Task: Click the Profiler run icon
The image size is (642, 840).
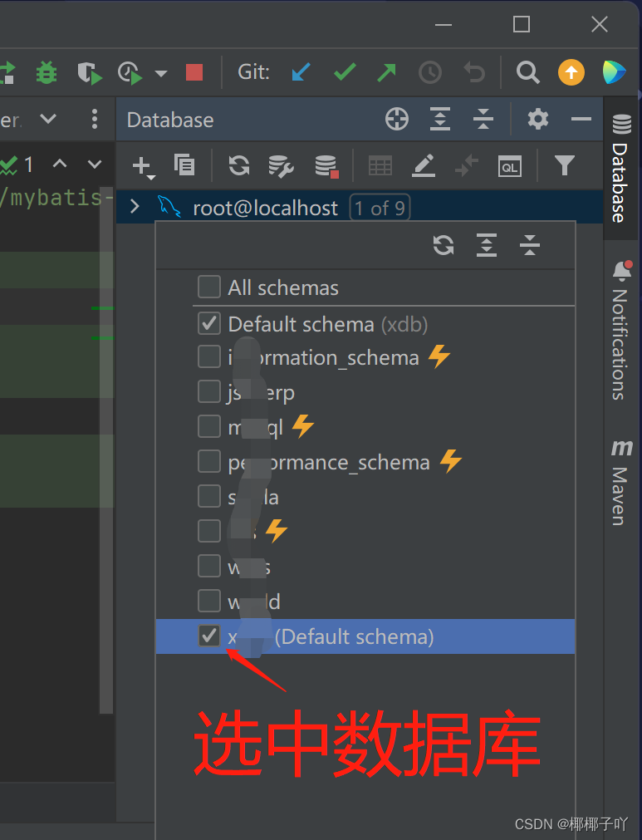Action: (130, 73)
